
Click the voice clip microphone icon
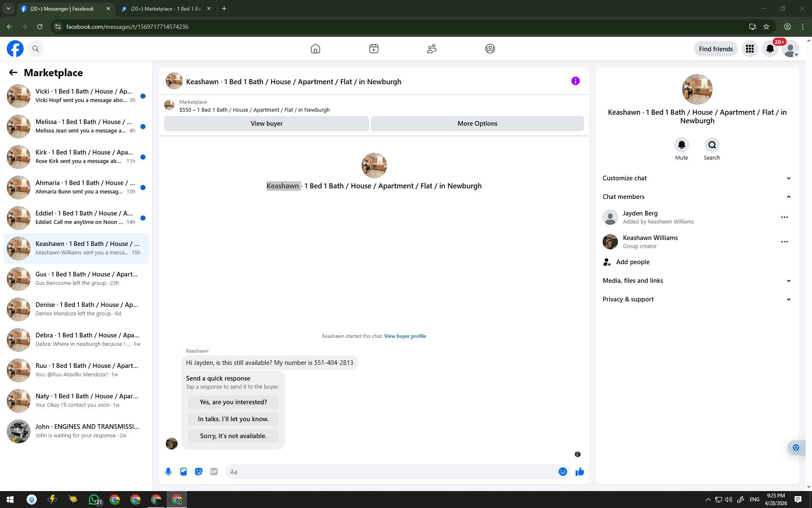(x=168, y=472)
